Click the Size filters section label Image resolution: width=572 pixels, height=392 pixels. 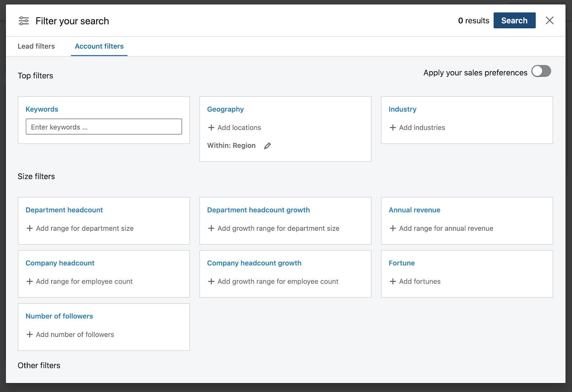click(36, 176)
